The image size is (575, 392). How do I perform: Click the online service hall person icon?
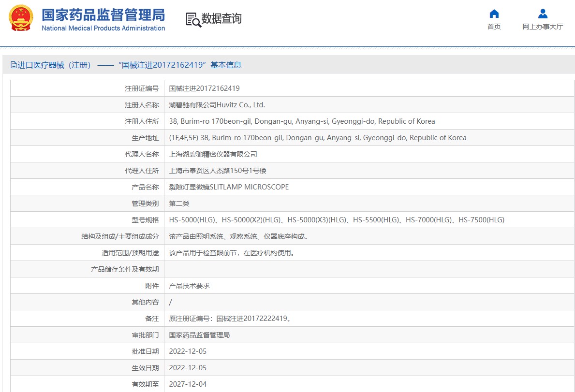[543, 14]
